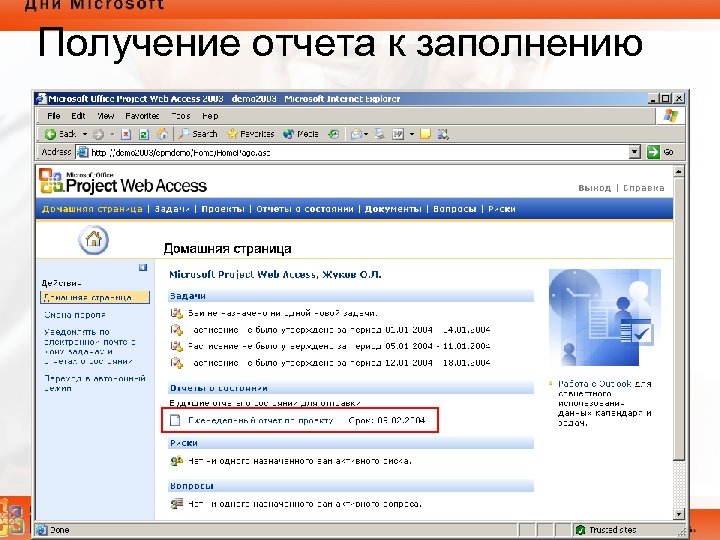The width and height of the screenshot is (720, 540).
Task: Click e-mail notification sidebar link
Action: [90, 346]
